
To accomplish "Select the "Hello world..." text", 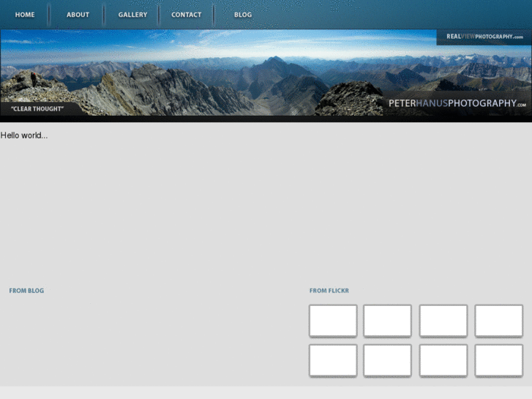I will tap(24, 135).
